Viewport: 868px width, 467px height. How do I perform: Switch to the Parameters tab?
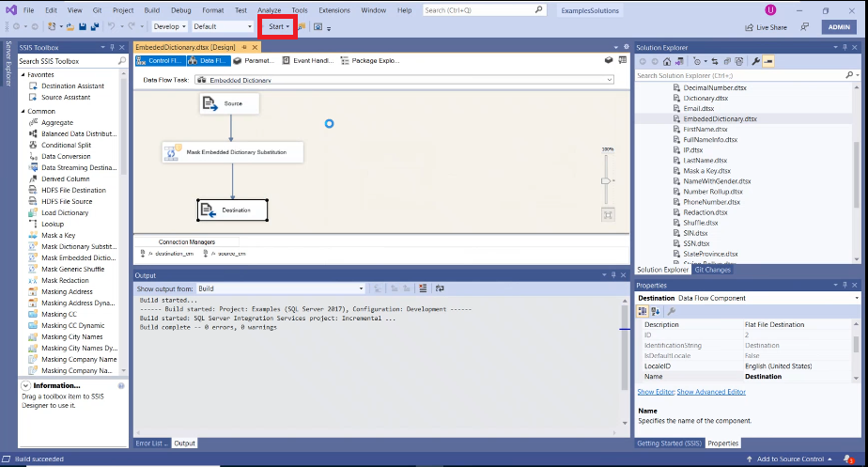[x=254, y=60]
